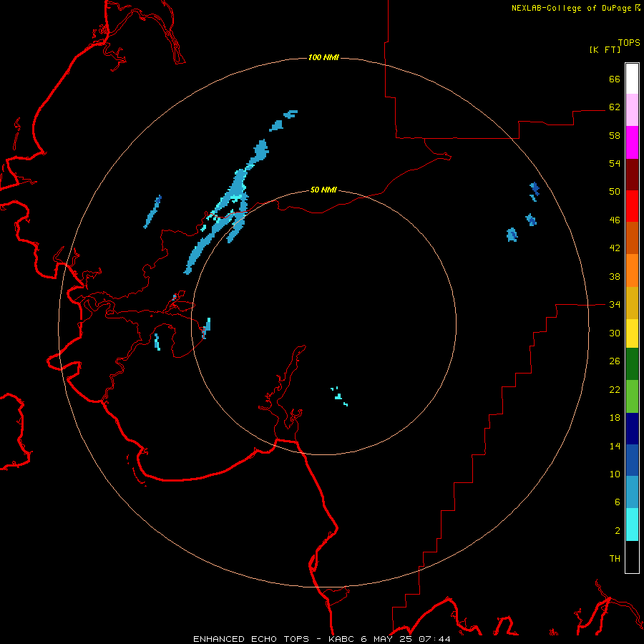Click the NEXLAB-College of DuPage credit text

tap(571, 8)
